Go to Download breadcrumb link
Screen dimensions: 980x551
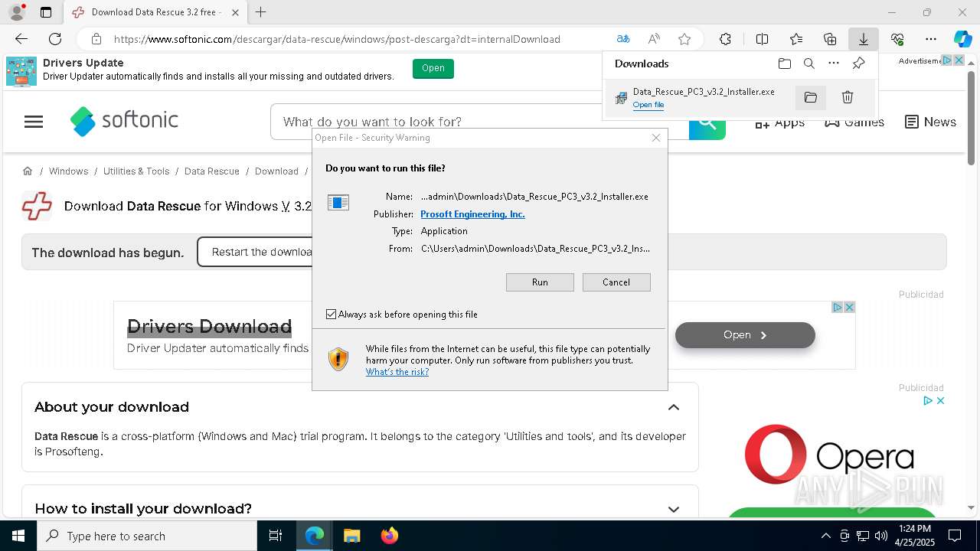pos(276,171)
